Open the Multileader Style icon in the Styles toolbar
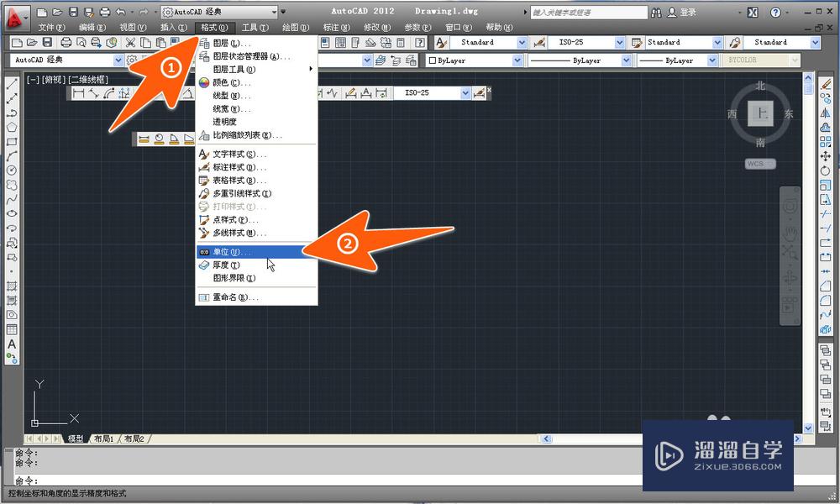Screen dimensions: 840x504 [735, 42]
